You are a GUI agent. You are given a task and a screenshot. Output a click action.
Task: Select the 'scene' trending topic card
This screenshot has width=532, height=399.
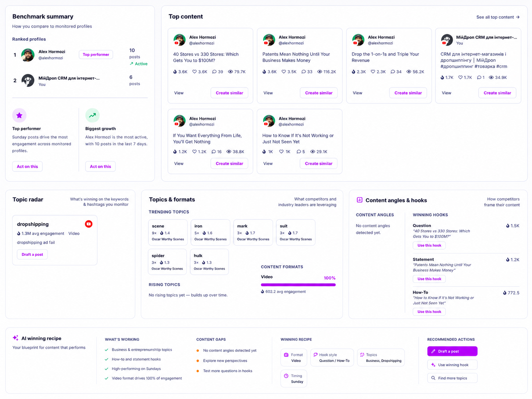click(168, 233)
